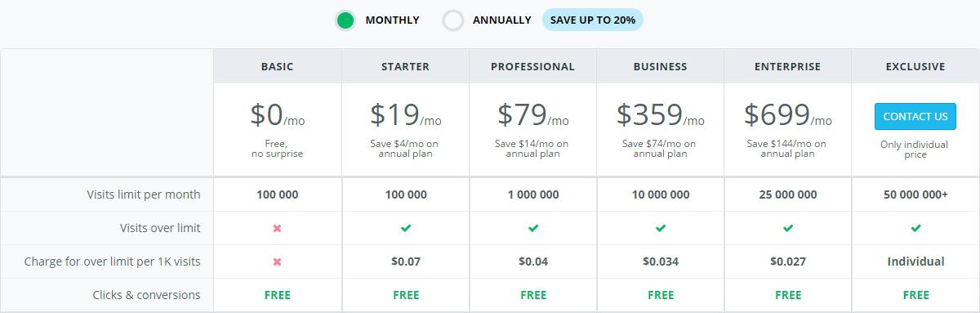Viewport: 980px width, 313px height.
Task: Click the red cross for Basic over-limit charge
Action: click(x=277, y=262)
